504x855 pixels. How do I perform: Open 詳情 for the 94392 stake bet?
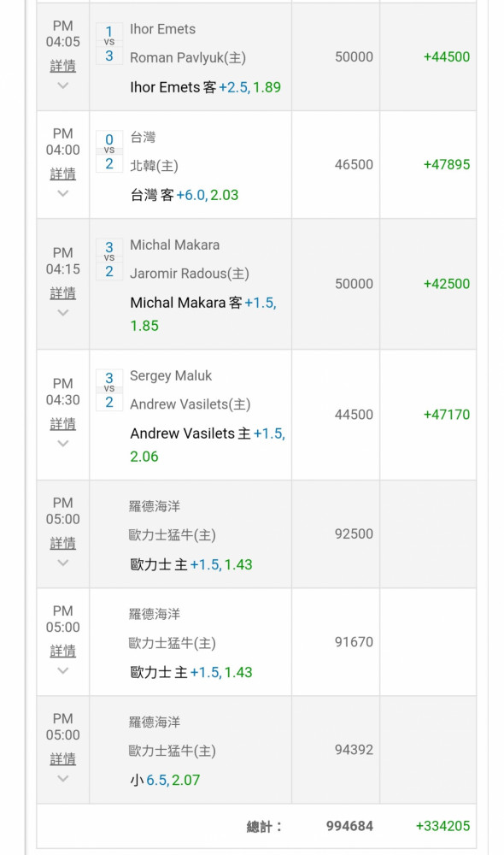point(62,759)
